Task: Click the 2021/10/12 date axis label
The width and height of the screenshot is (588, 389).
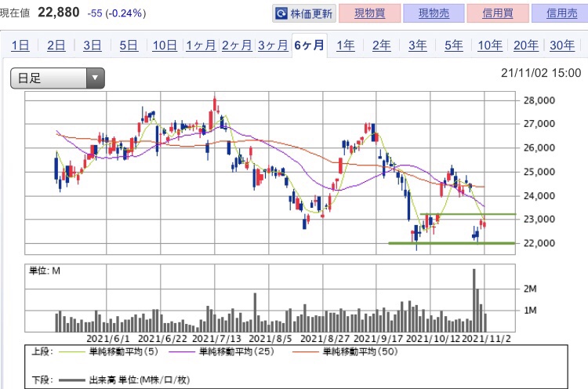Action: click(433, 339)
